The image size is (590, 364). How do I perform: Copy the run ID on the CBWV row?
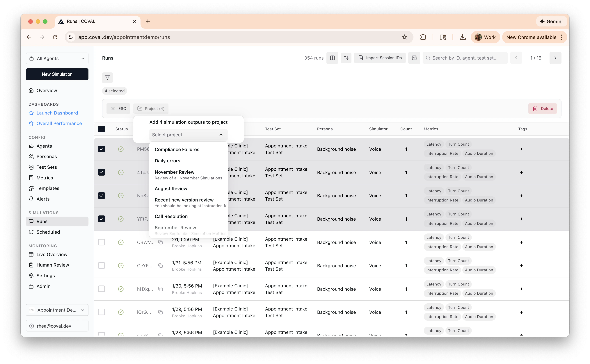pyautogui.click(x=161, y=242)
